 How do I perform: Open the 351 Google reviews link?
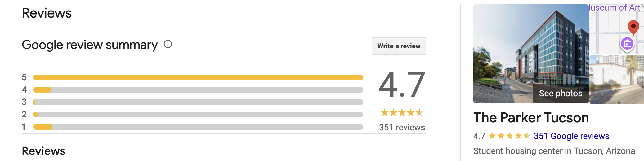point(571,136)
